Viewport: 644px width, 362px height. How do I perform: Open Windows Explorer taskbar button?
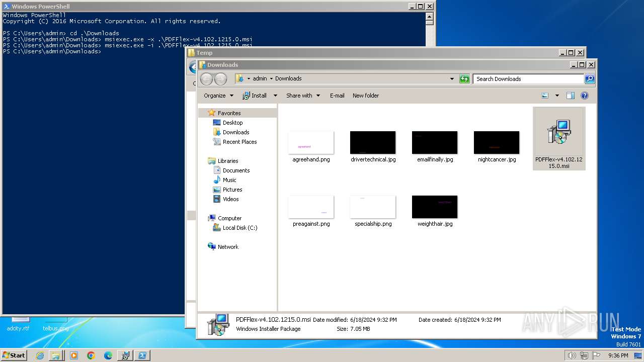tap(56, 355)
